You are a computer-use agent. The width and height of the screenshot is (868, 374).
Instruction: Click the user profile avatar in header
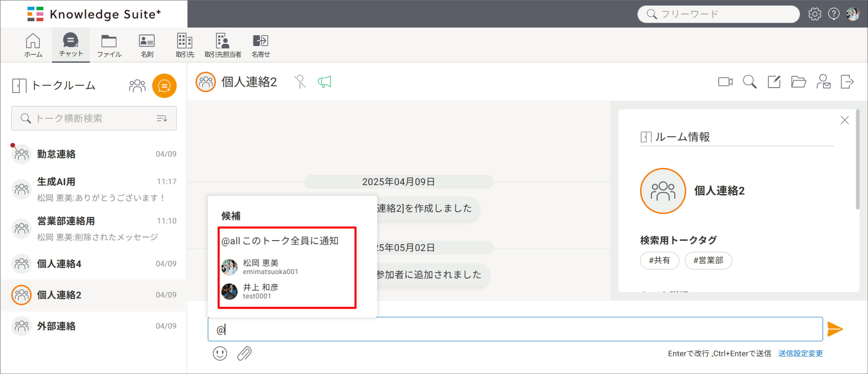coord(853,14)
